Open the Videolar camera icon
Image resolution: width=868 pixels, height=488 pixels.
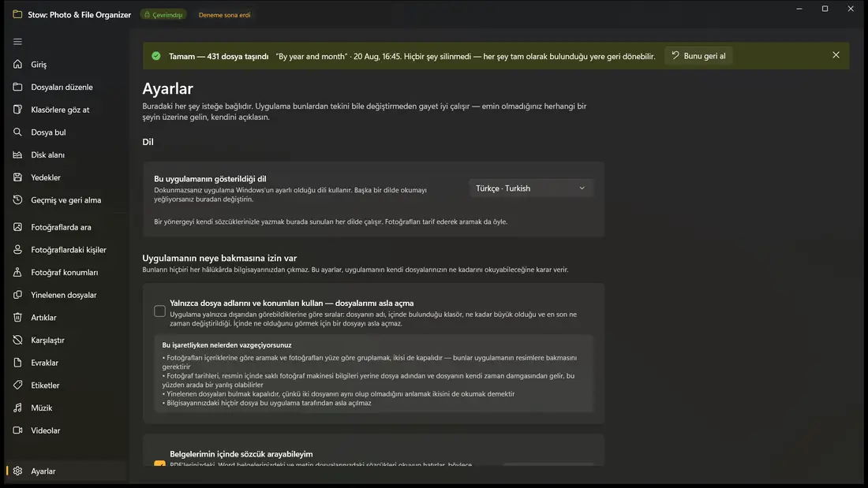17,430
